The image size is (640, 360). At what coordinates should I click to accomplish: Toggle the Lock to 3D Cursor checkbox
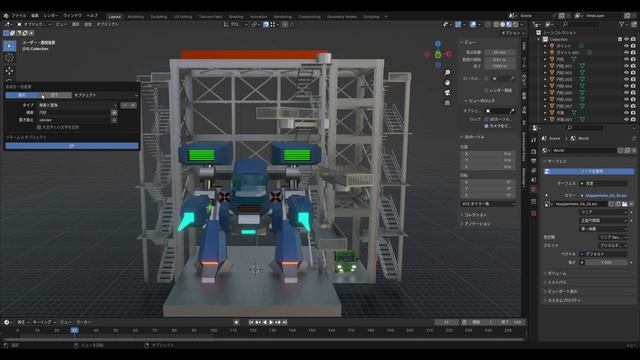point(486,119)
